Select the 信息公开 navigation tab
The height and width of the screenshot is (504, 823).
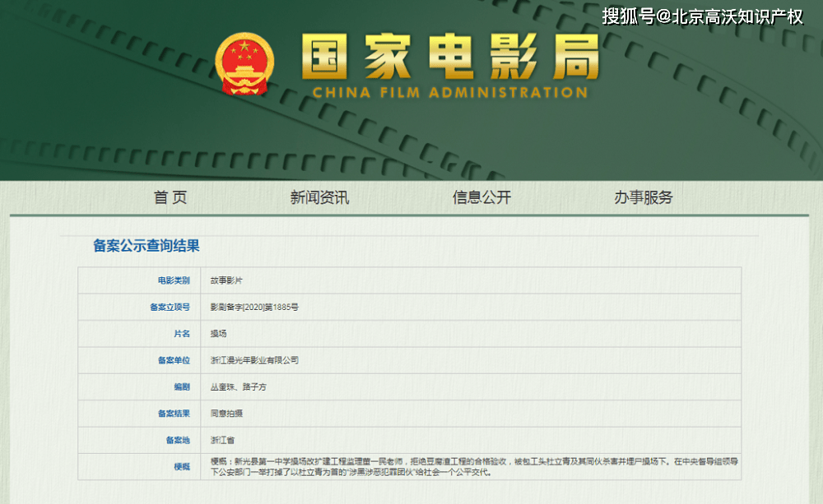(482, 197)
